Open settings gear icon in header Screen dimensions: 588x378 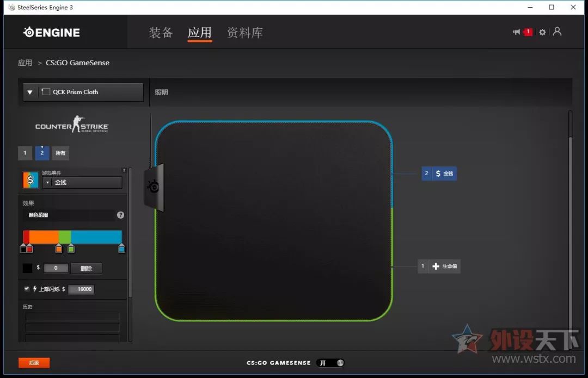point(542,32)
